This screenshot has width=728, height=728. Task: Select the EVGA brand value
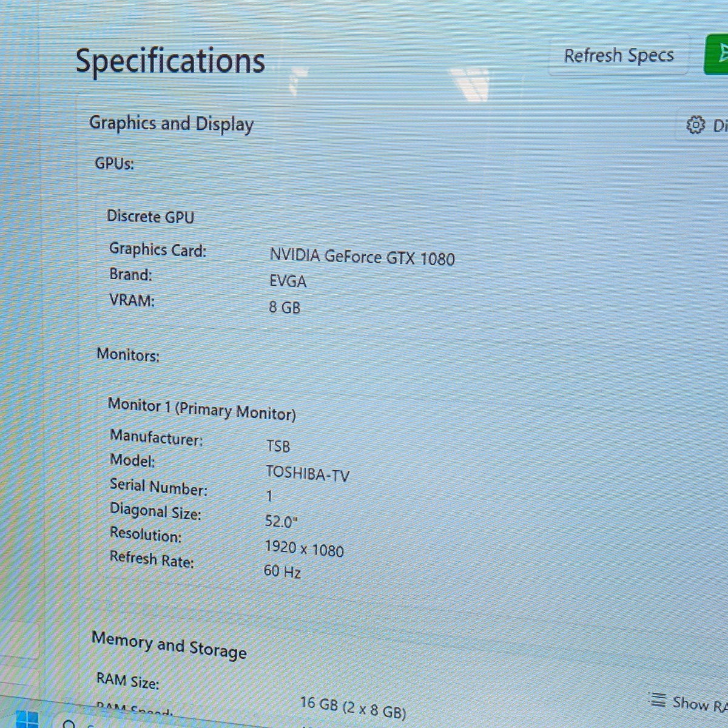(x=288, y=281)
